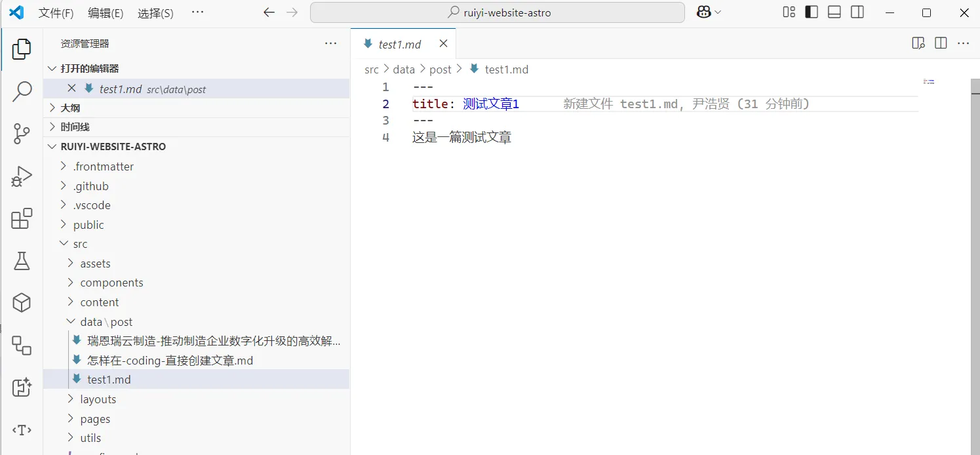Click the text 这是一篇测试文章 on line 4
Viewport: 980px width, 455px height.
tap(461, 138)
